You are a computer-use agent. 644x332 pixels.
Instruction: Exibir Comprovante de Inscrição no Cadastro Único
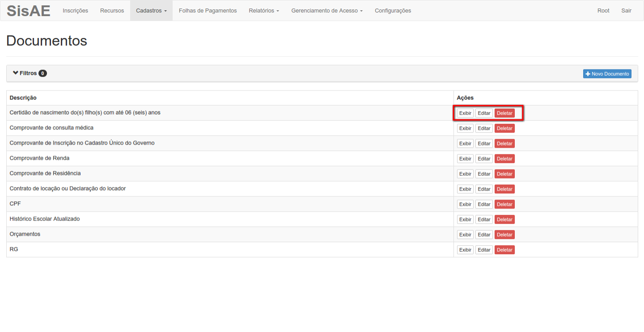click(x=465, y=144)
